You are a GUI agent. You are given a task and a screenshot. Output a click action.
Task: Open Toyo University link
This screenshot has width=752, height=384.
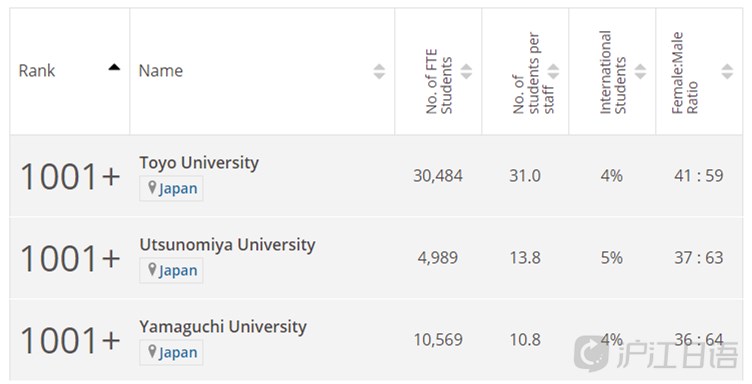click(x=199, y=163)
